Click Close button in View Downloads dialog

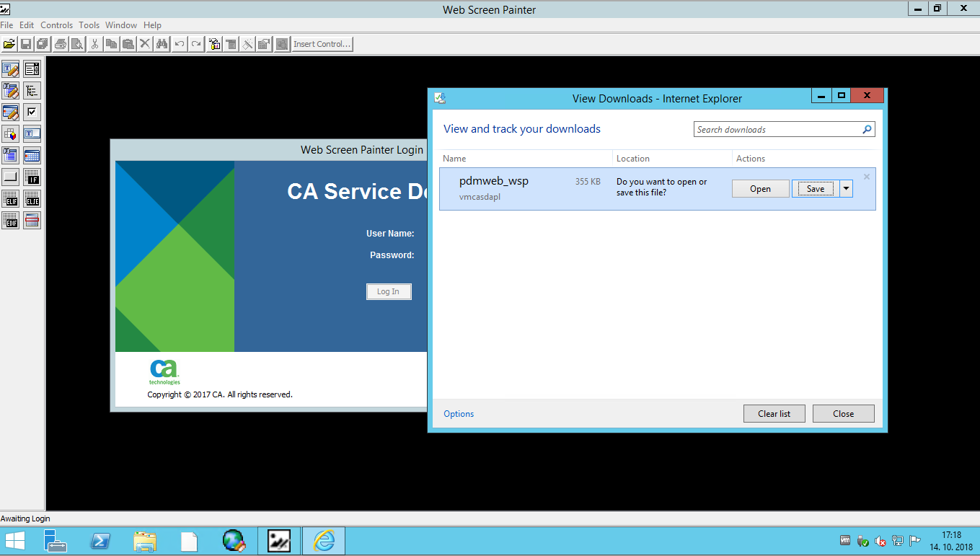point(843,414)
